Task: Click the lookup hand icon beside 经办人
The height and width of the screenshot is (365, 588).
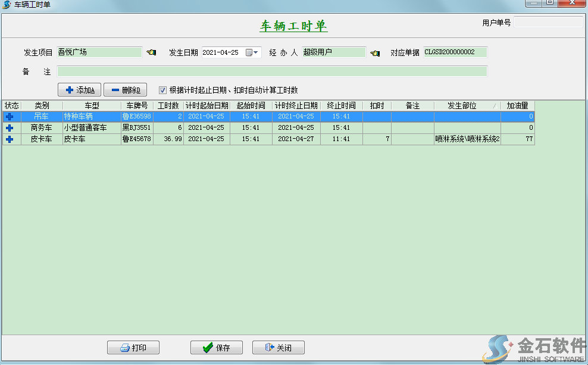Action: 374,53
